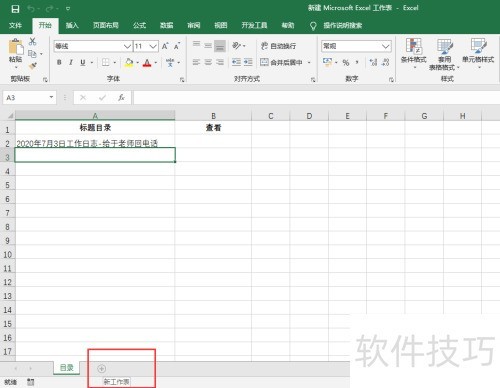Image resolution: width=500 pixels, height=388 pixels.
Task: Apply accounting number format
Action: click(327, 62)
